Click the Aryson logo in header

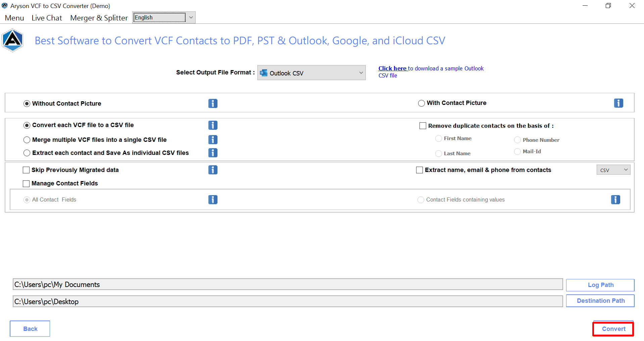(12, 41)
